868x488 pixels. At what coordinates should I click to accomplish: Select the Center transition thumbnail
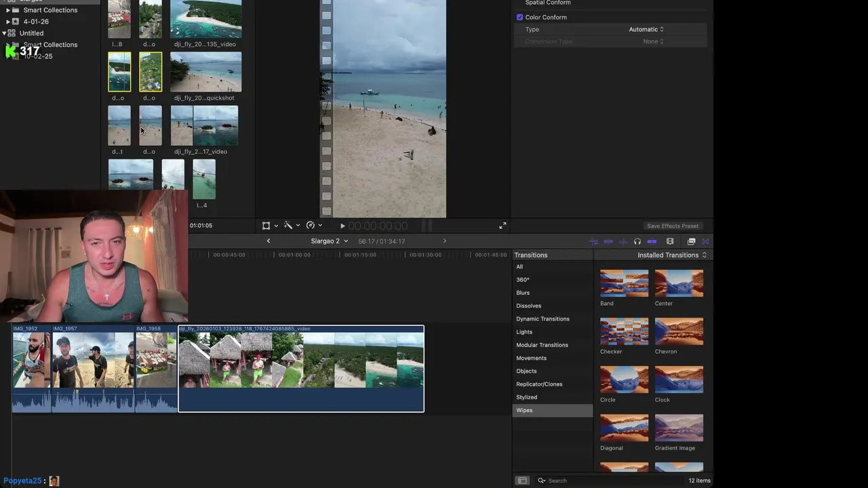pos(679,283)
